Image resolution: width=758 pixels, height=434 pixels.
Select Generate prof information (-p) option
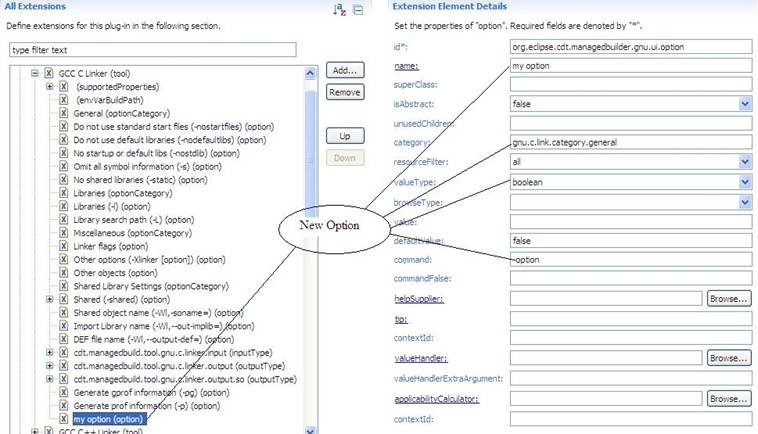click(146, 406)
